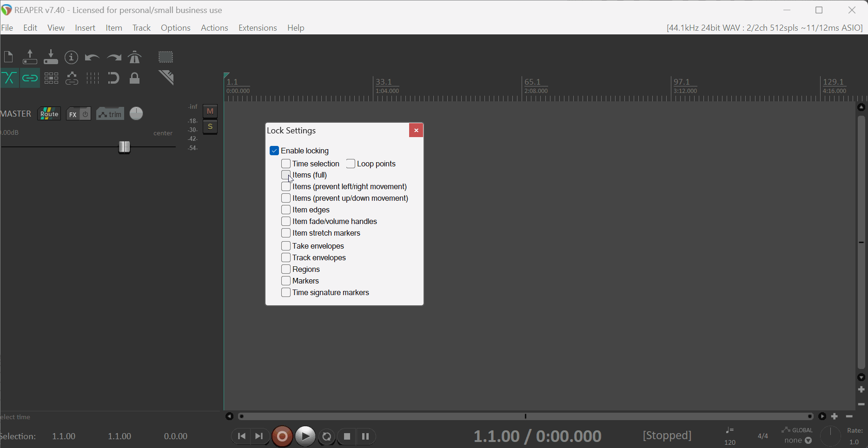The width and height of the screenshot is (868, 448).
Task: Check Item fade/volume handles option
Action: pos(286,222)
